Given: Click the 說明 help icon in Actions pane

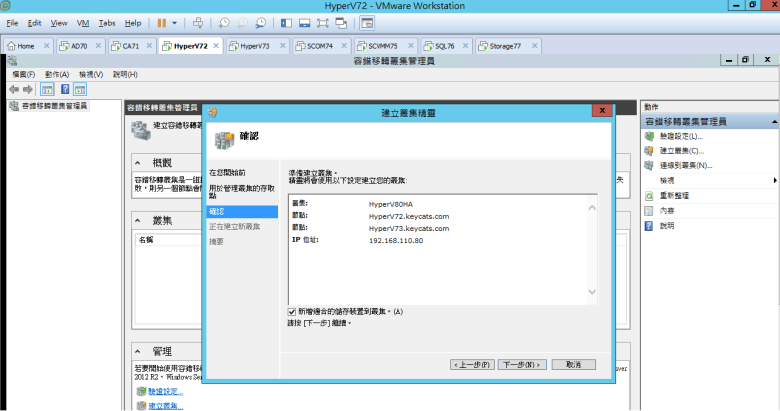Looking at the screenshot, I should coord(650,225).
